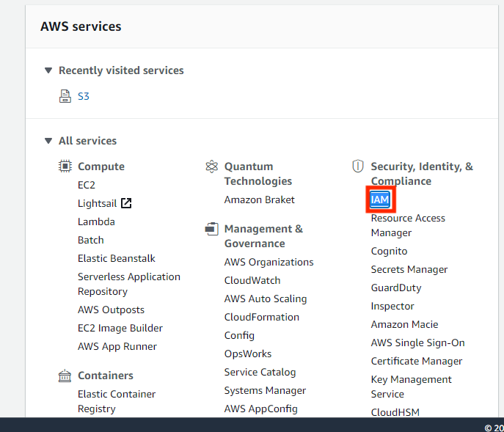Open EC2 Image Builder
This screenshot has width=504, height=432.
click(x=120, y=328)
